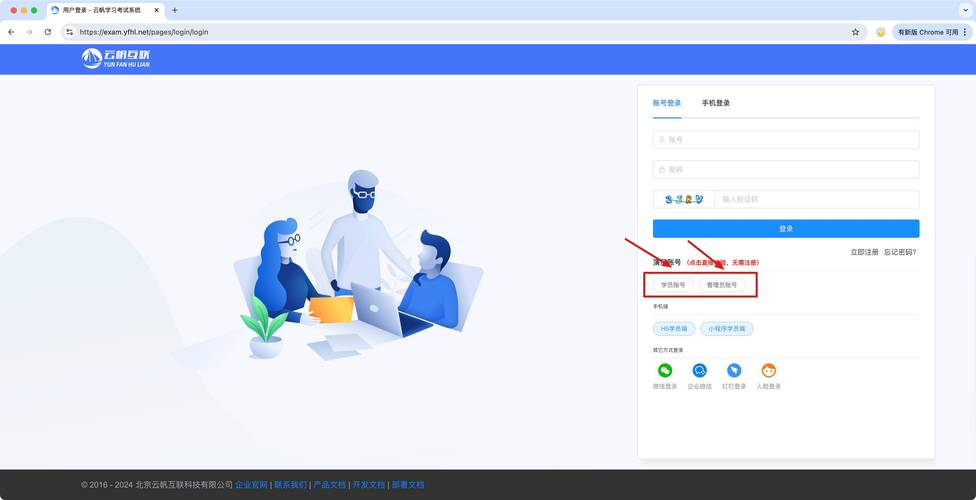Select the 账号登录 tab
The height and width of the screenshot is (500, 976).
667,103
